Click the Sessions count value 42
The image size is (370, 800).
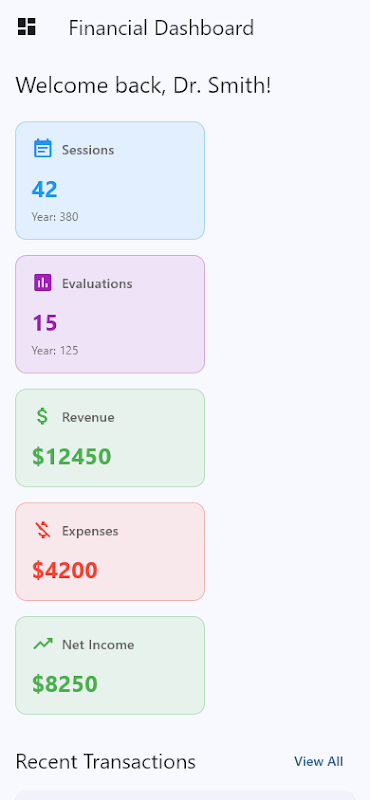click(x=44, y=189)
